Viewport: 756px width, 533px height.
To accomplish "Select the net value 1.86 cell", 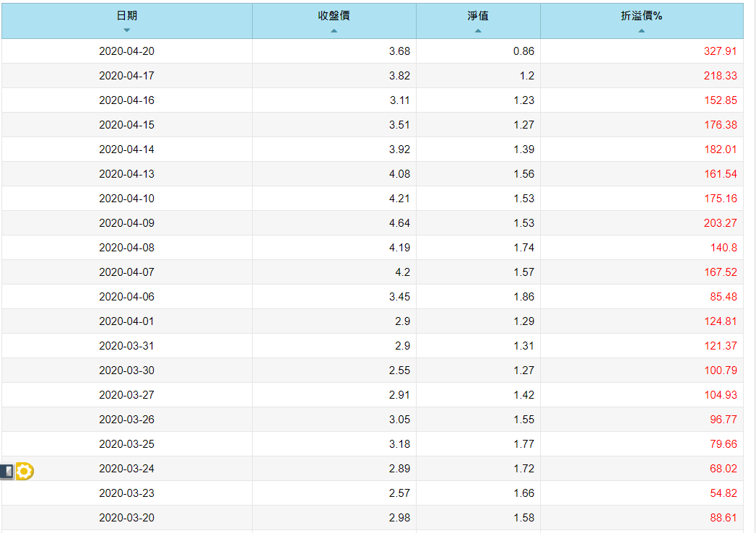I will (x=523, y=297).
